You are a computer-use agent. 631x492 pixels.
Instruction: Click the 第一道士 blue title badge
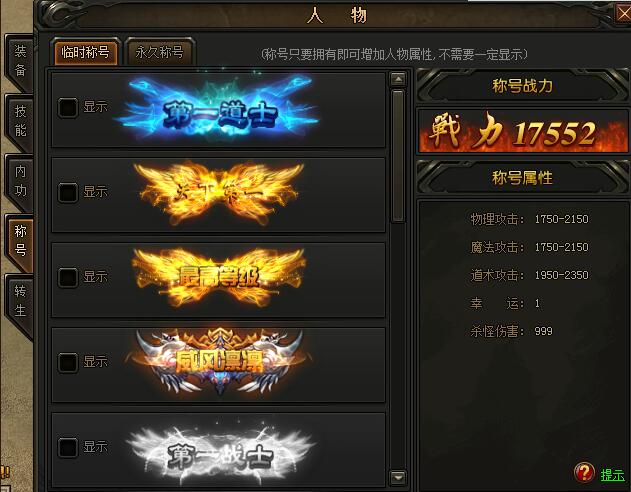point(218,108)
